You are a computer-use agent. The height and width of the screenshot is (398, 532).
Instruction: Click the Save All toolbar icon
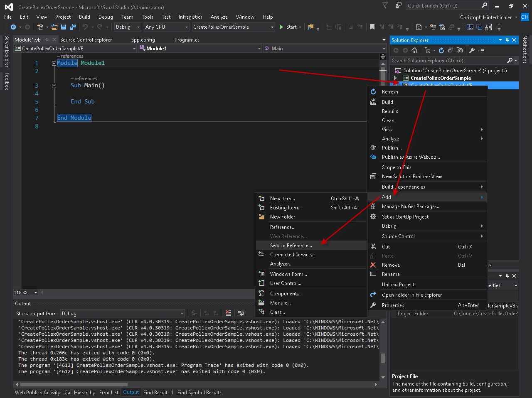pyautogui.click(x=73, y=27)
